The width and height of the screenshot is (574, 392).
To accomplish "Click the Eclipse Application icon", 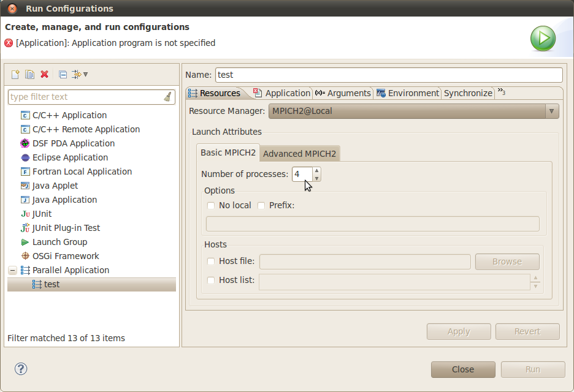I will pos(25,157).
